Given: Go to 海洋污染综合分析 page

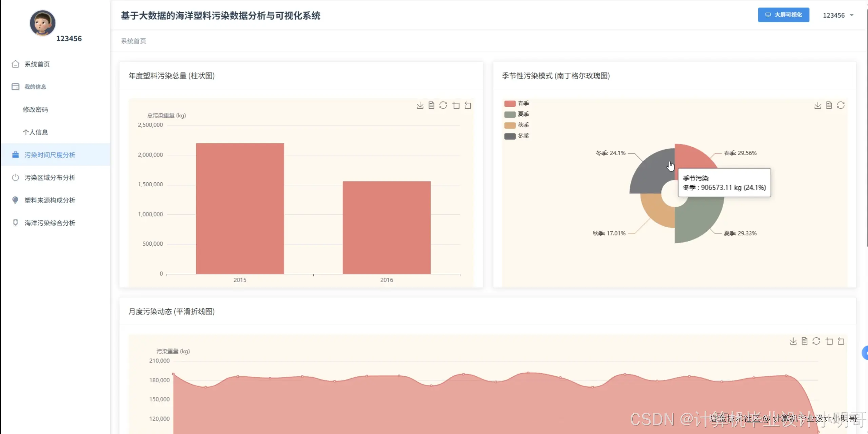Looking at the screenshot, I should [50, 223].
